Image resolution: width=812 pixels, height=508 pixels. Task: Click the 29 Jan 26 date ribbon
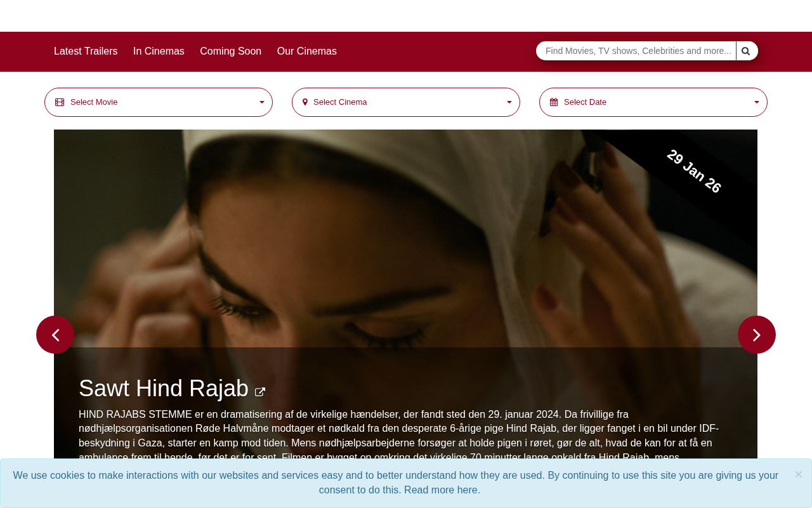click(694, 171)
